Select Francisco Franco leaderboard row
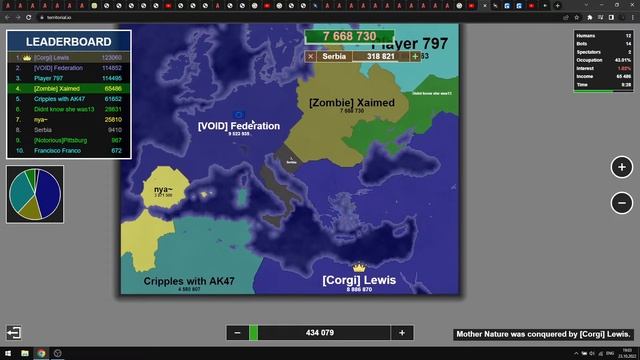 [x=69, y=151]
